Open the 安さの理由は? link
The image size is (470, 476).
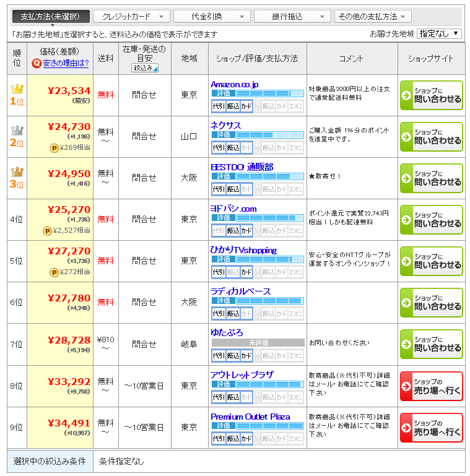(x=66, y=64)
